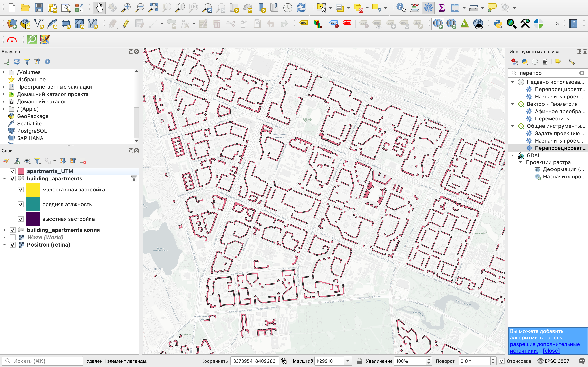
Task: Click the Refresh map canvas icon
Action: point(301,8)
